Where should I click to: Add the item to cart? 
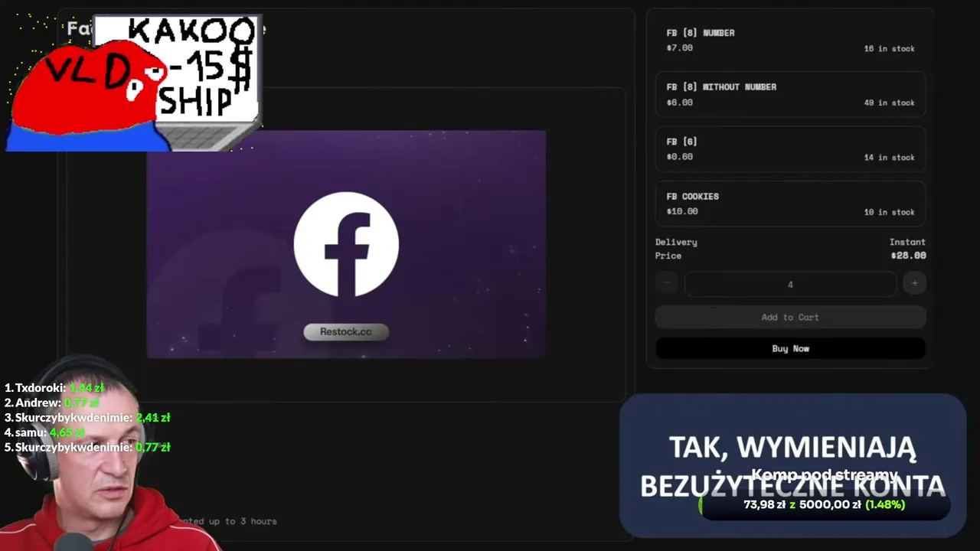pos(790,317)
